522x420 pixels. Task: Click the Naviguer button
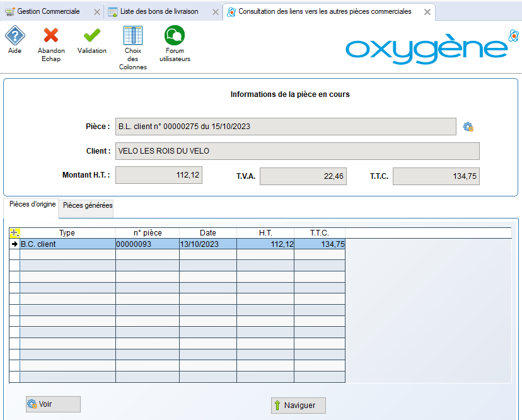pyautogui.click(x=298, y=406)
